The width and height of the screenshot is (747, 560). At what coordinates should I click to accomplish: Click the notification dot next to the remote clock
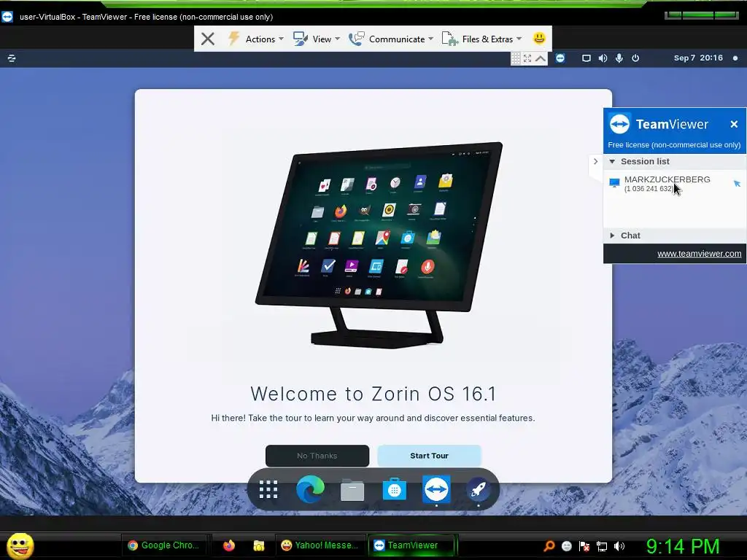pyautogui.click(x=735, y=58)
